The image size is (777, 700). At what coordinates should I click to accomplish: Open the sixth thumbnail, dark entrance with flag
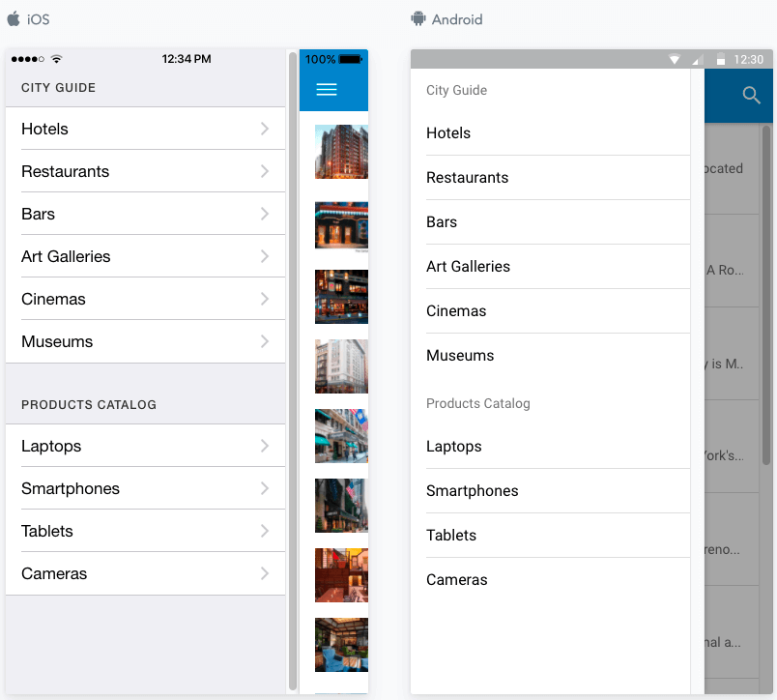click(341, 506)
